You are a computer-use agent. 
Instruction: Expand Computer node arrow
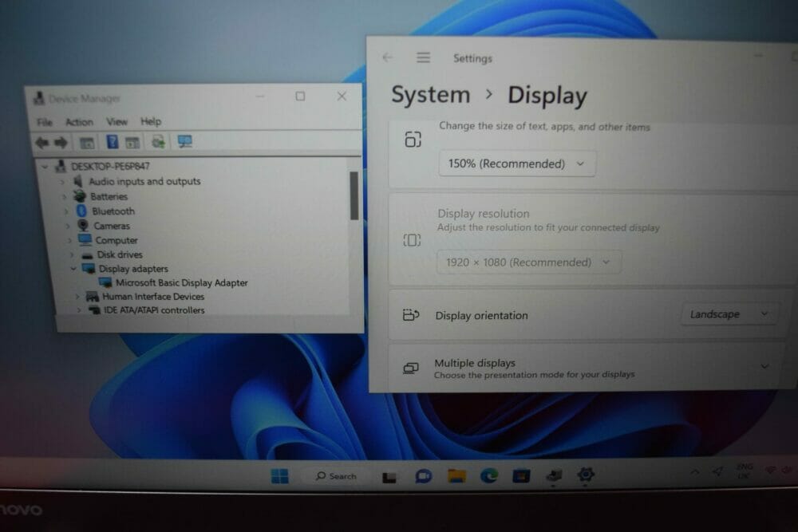(69, 240)
